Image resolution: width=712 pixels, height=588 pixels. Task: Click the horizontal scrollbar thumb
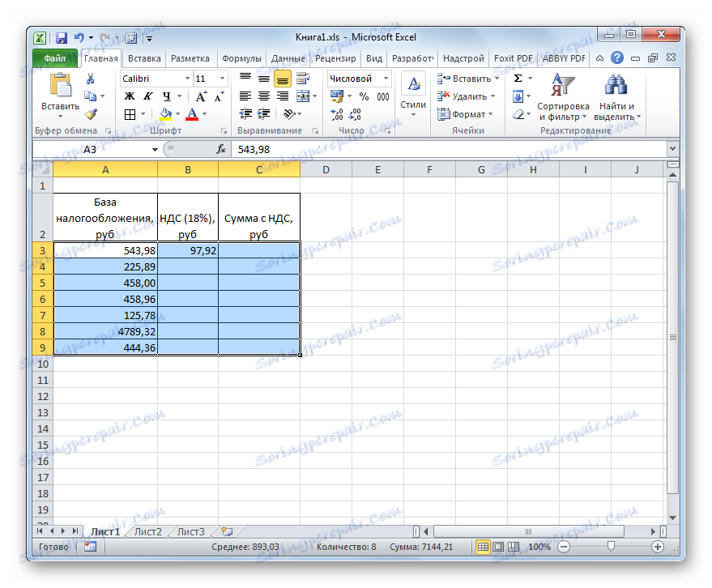529,531
